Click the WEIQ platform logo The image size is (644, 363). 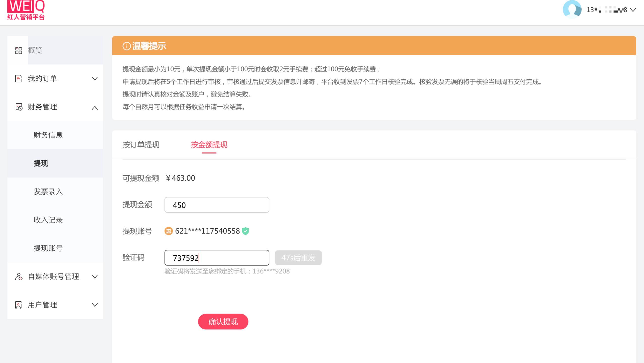point(26,10)
